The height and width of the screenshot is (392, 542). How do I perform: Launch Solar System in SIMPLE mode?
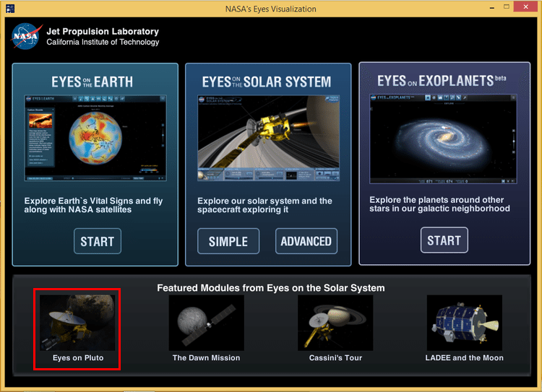click(228, 241)
